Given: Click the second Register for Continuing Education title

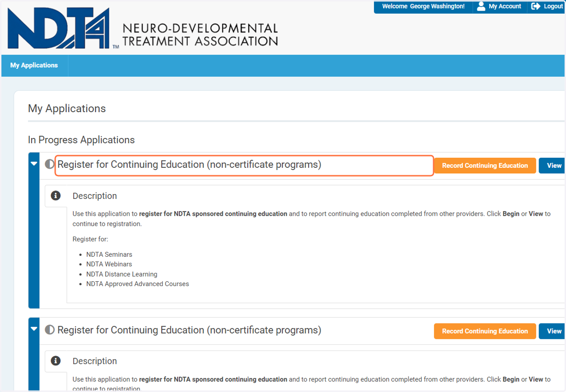Looking at the screenshot, I should pyautogui.click(x=189, y=330).
